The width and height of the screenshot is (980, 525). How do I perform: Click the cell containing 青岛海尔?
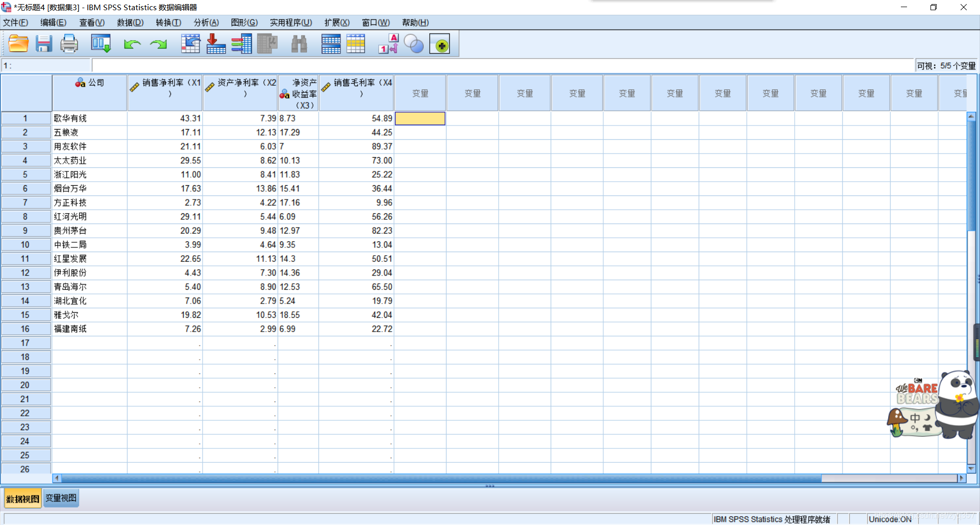89,287
